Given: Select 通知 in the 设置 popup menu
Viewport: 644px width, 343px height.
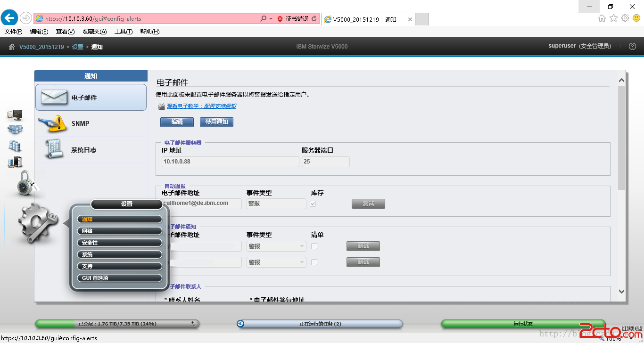Looking at the screenshot, I should (119, 219).
